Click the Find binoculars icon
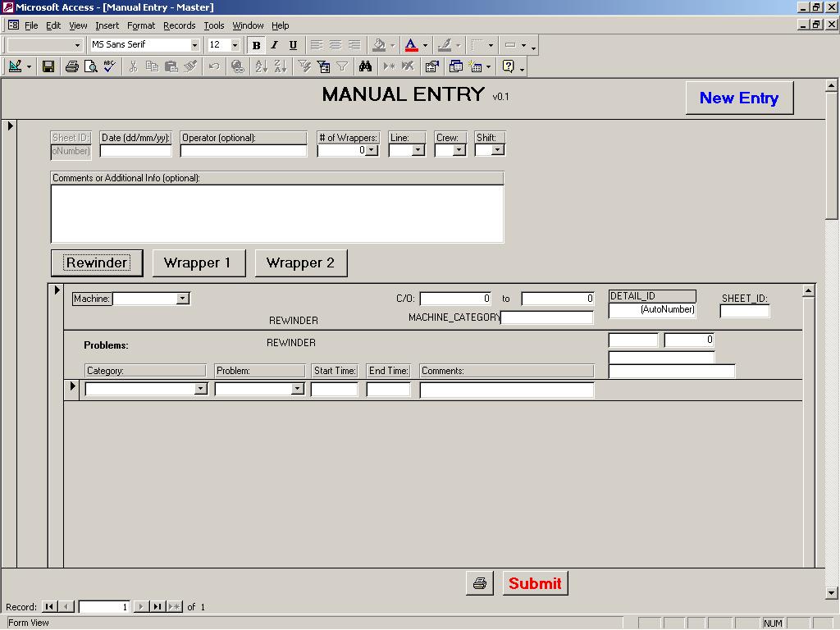The width and height of the screenshot is (840, 630). [x=365, y=66]
